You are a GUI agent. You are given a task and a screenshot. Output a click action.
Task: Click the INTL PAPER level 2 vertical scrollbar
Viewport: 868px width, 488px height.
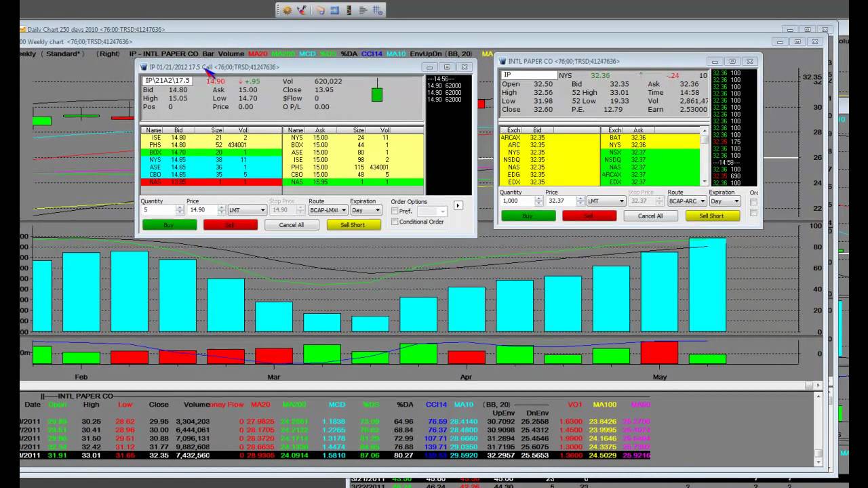(x=705, y=155)
